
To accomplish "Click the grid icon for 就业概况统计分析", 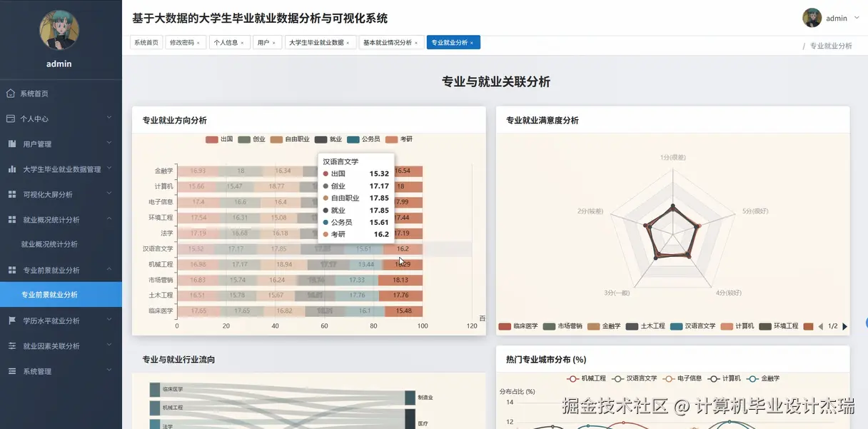I will click(x=12, y=220).
